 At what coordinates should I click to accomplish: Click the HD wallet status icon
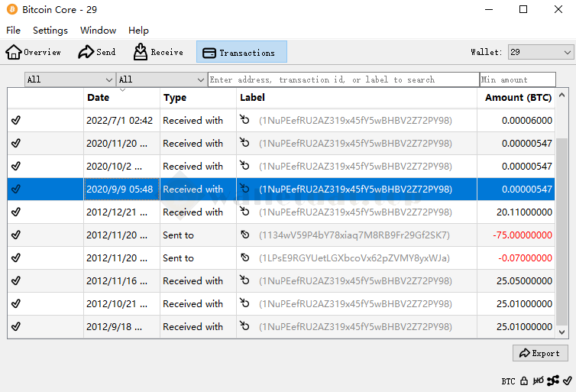[539, 380]
